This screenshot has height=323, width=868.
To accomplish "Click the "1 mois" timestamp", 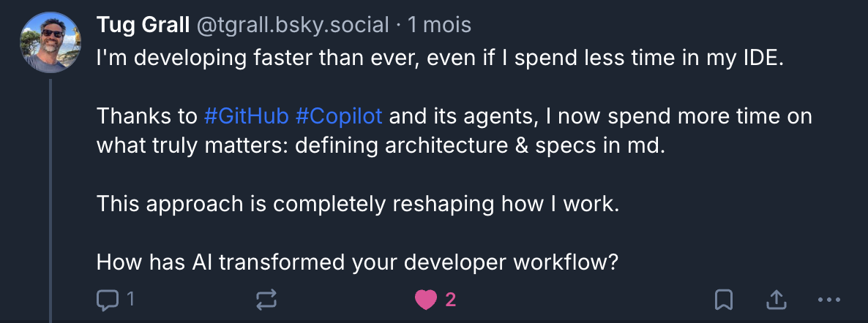I will click(x=440, y=25).
